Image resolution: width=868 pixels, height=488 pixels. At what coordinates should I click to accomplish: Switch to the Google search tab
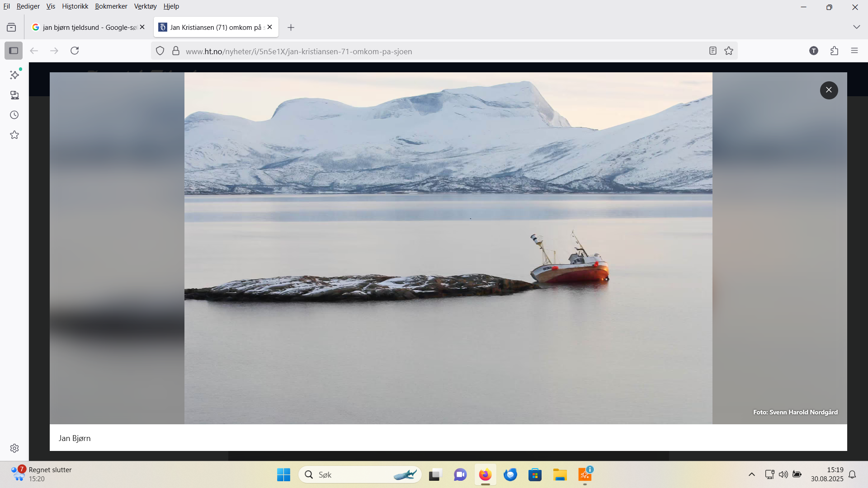(x=86, y=27)
